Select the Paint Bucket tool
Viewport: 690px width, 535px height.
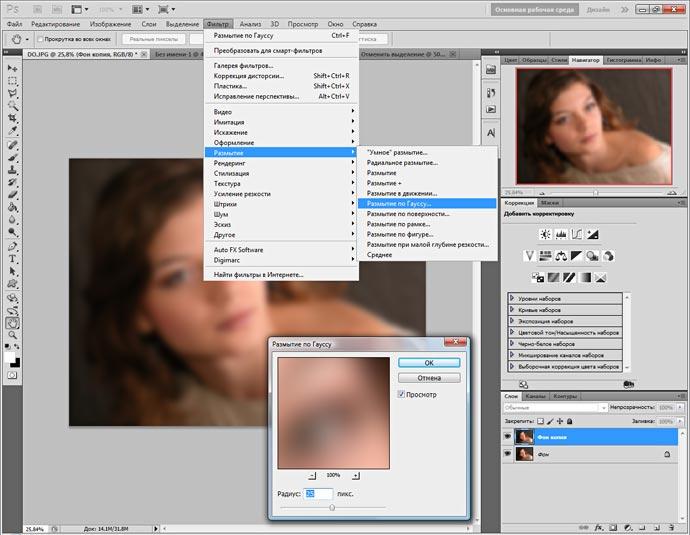coord(12,207)
